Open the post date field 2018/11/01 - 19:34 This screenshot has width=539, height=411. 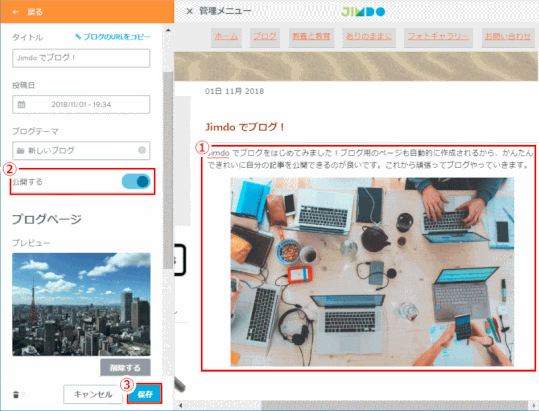point(81,104)
